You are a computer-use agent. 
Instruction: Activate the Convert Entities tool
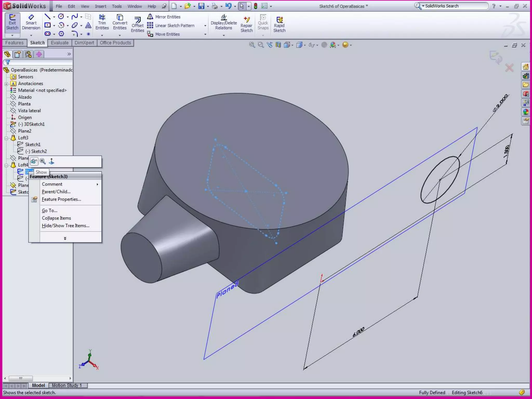point(120,23)
